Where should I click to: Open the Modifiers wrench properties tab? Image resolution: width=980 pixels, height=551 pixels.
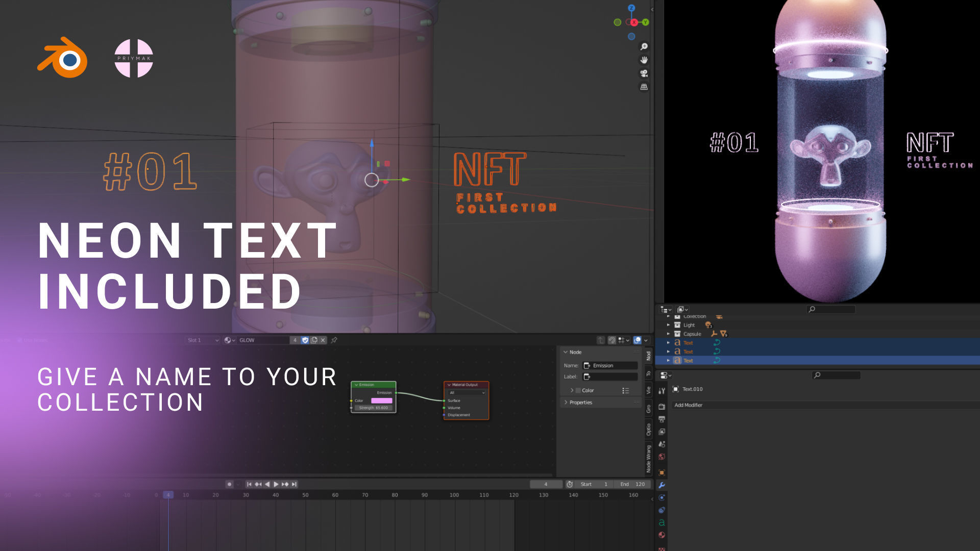pos(662,485)
